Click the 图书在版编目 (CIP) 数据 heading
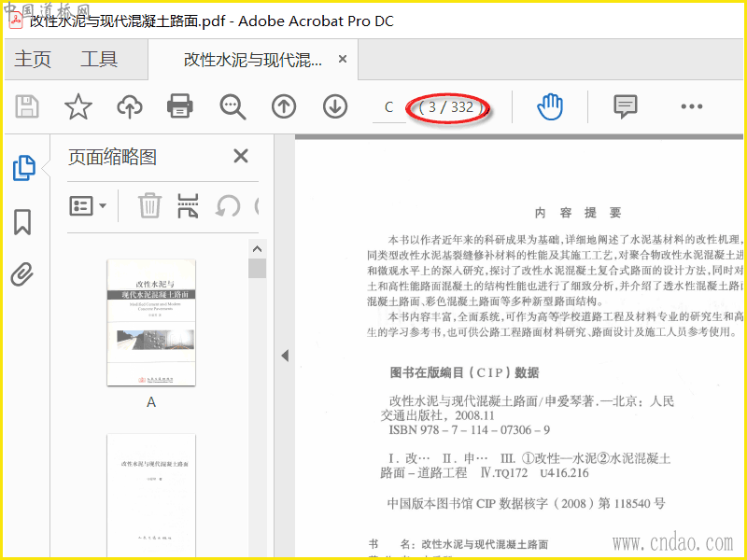Screen dimensions: 747x560 click(464, 372)
